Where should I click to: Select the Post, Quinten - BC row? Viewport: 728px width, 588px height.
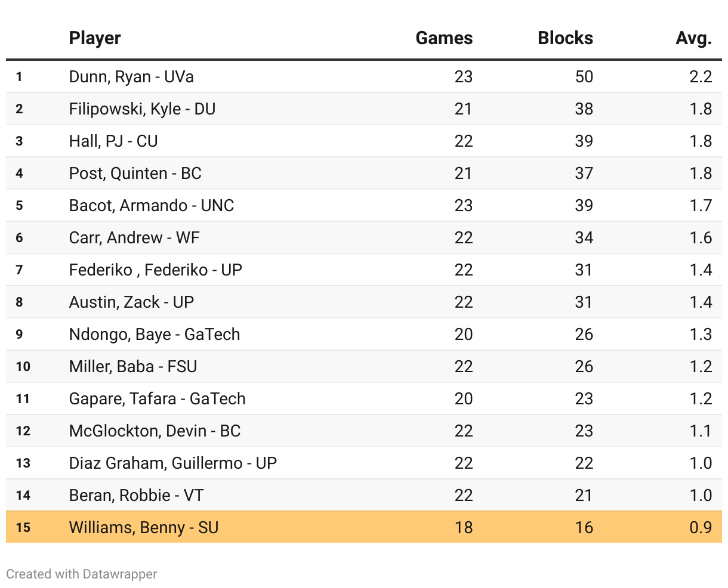364,173
